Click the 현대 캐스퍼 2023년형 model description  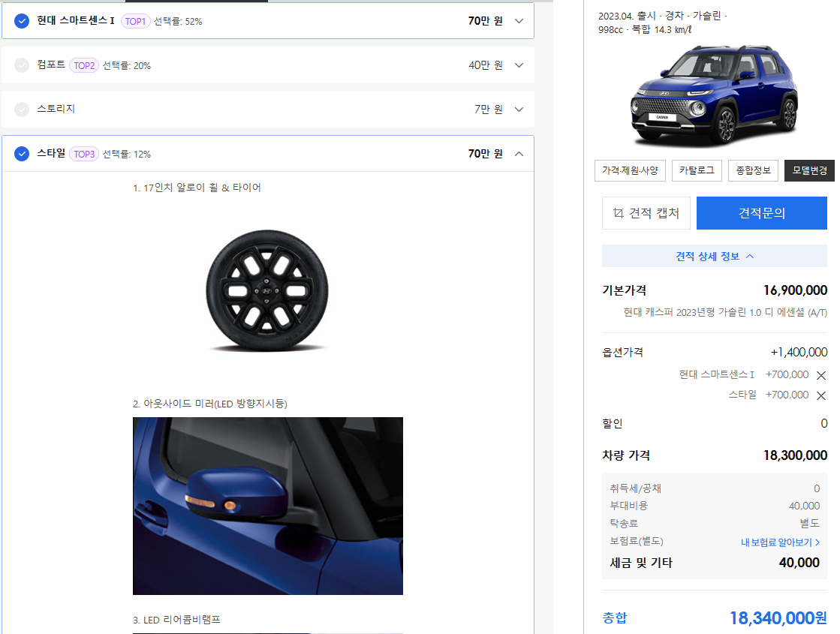[x=725, y=312]
